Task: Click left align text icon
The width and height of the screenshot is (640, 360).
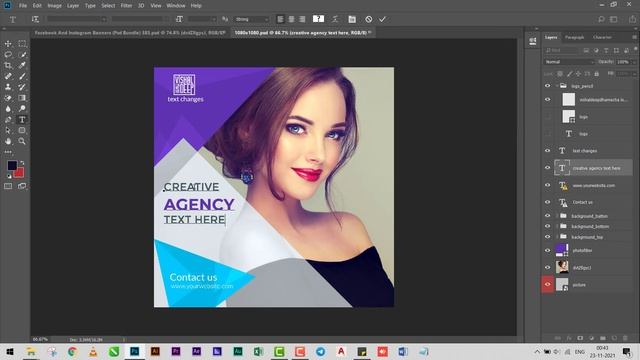Action: tap(280, 19)
